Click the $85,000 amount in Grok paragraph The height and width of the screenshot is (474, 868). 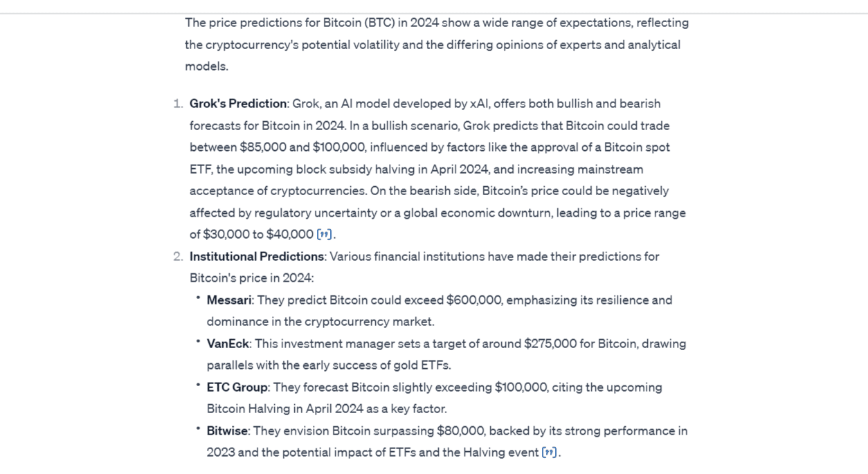(262, 147)
